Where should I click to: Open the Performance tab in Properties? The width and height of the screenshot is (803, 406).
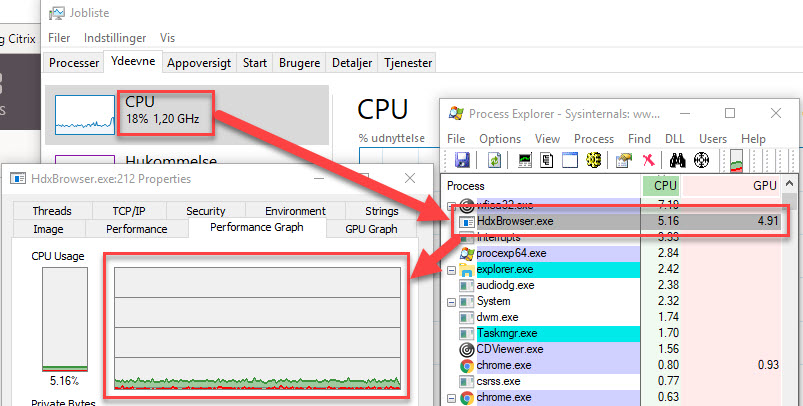(x=137, y=229)
